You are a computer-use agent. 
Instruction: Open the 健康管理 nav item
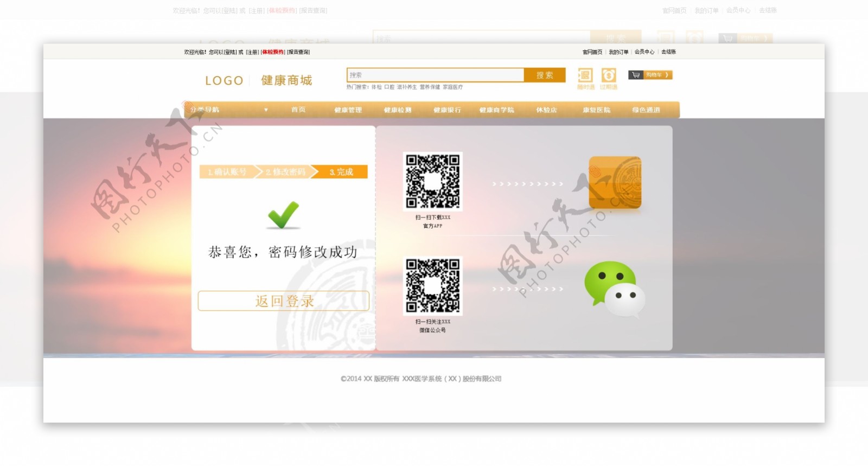348,110
